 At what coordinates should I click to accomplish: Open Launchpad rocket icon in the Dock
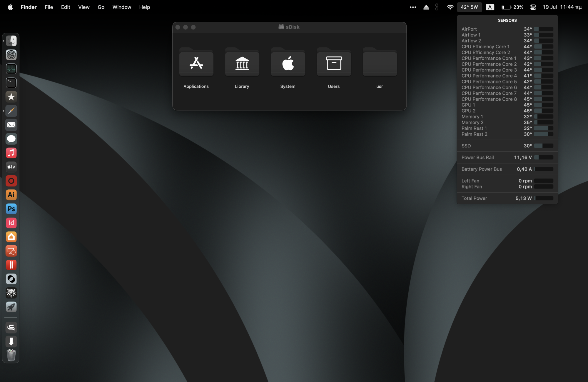[11, 307]
